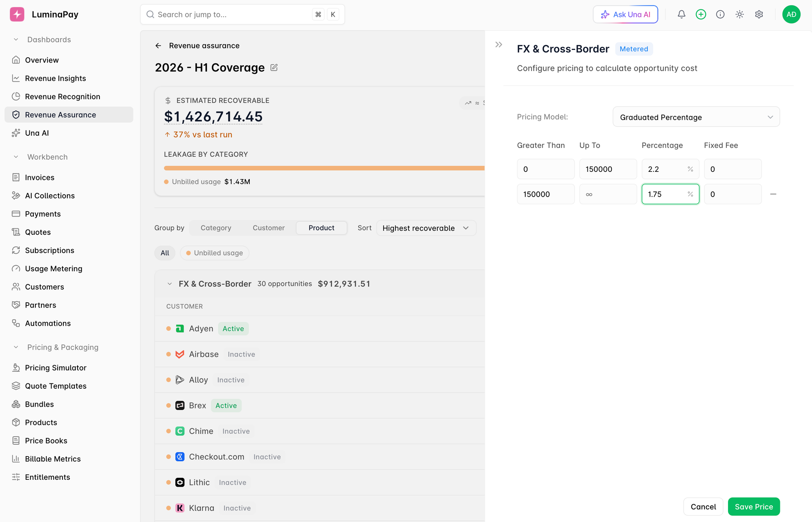This screenshot has width=812, height=522.
Task: Open Una AI in the sidebar
Action: [x=69, y=133]
